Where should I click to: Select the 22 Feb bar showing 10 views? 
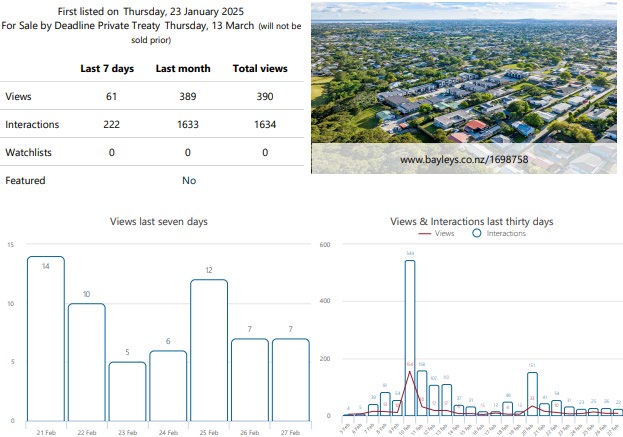click(87, 360)
